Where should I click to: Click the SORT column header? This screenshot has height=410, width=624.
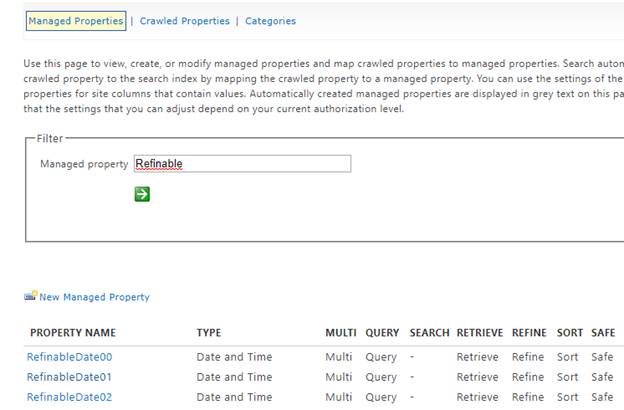(x=569, y=333)
